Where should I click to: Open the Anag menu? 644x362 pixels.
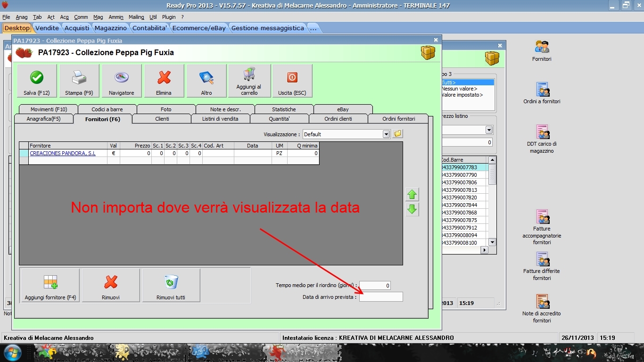tap(21, 17)
